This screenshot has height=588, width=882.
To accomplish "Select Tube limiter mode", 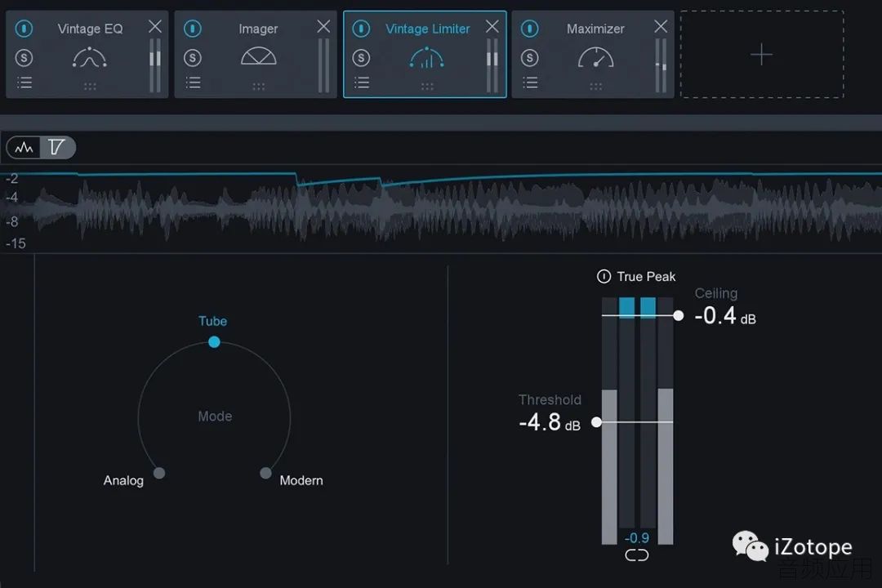I will click(214, 341).
